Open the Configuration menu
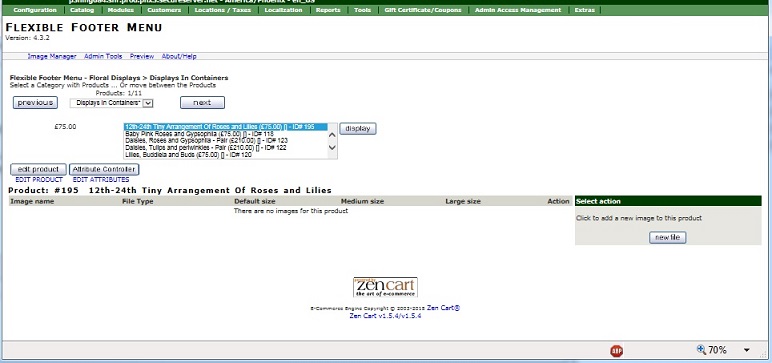Image resolution: width=772 pixels, height=363 pixels. 35,10
